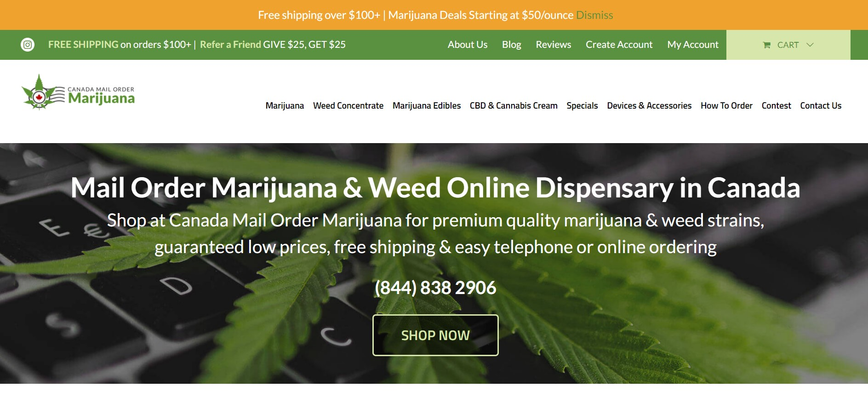The image size is (868, 410).
Task: Click the shopping cart icon
Action: point(766,45)
